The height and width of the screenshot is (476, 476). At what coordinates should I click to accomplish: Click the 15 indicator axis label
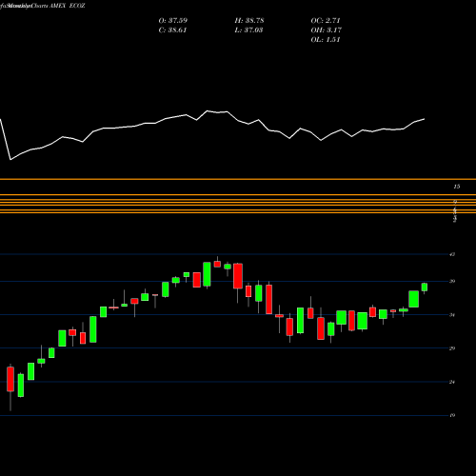pyautogui.click(x=457, y=187)
